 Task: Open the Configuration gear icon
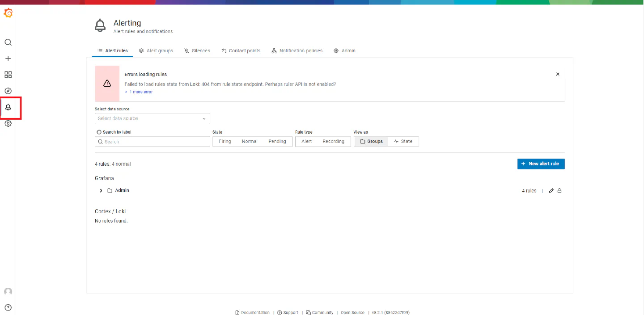tap(8, 123)
